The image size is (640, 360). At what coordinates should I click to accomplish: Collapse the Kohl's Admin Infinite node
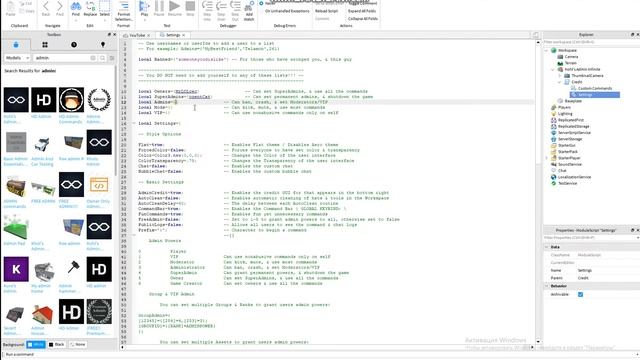click(x=553, y=69)
